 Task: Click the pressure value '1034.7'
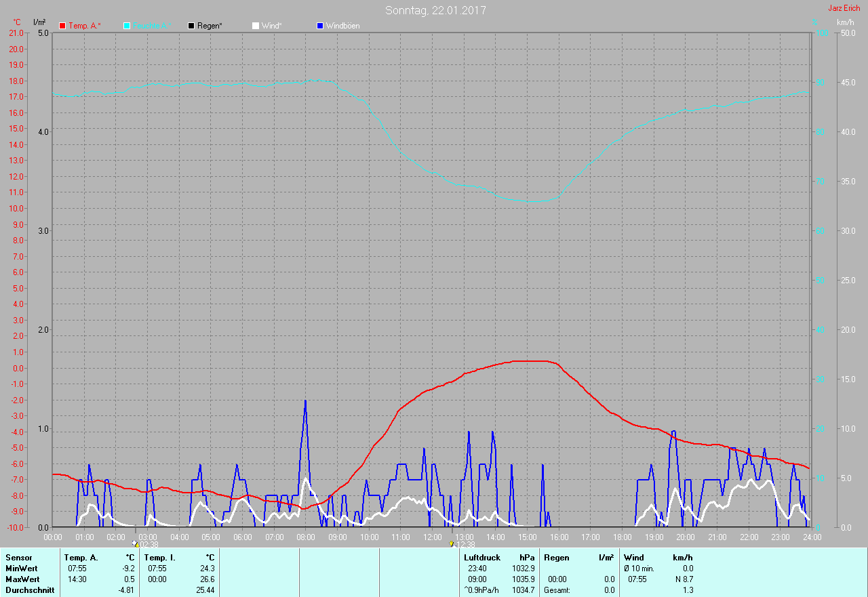(x=524, y=590)
